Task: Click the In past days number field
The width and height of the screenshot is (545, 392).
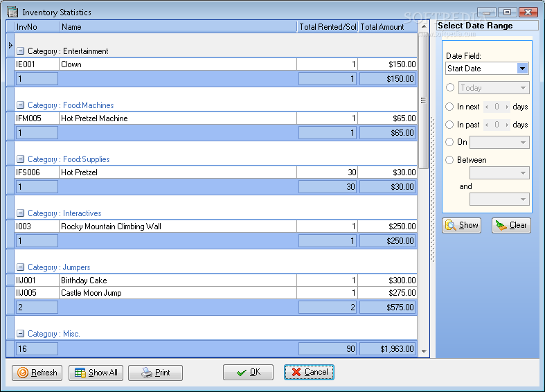Action: (497, 125)
